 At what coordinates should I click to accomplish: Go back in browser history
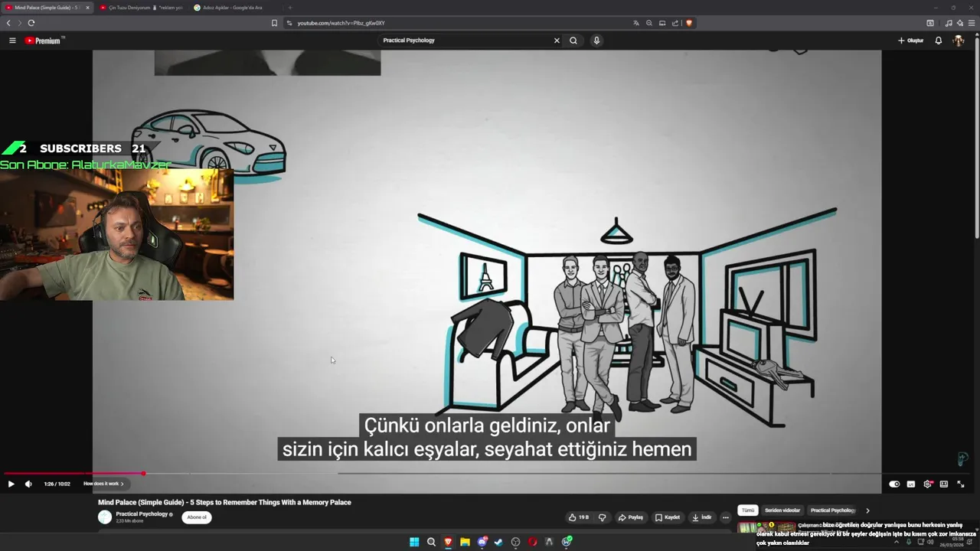[8, 23]
